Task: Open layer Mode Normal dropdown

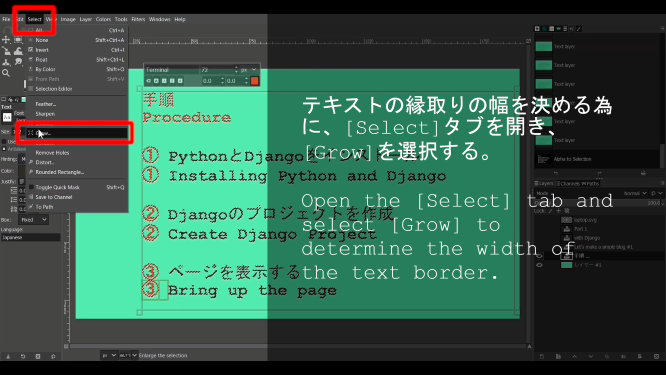Action: [x=635, y=193]
